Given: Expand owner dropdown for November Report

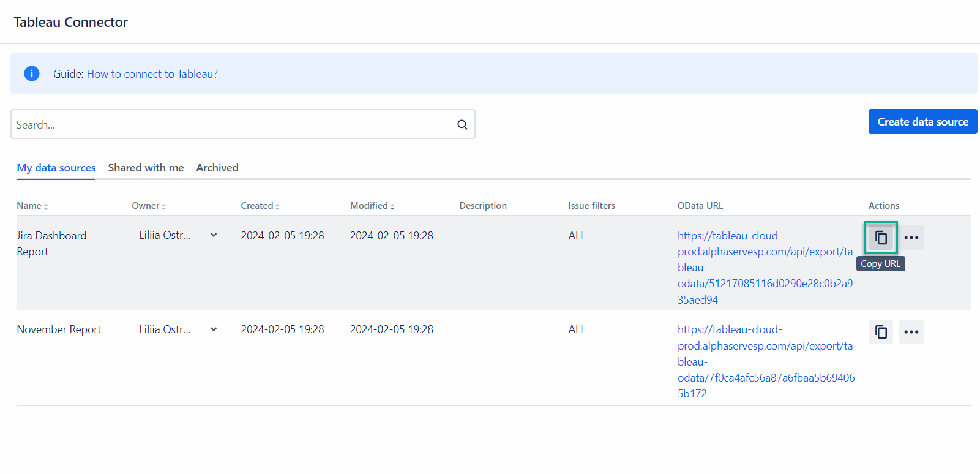Looking at the screenshot, I should [x=214, y=329].
